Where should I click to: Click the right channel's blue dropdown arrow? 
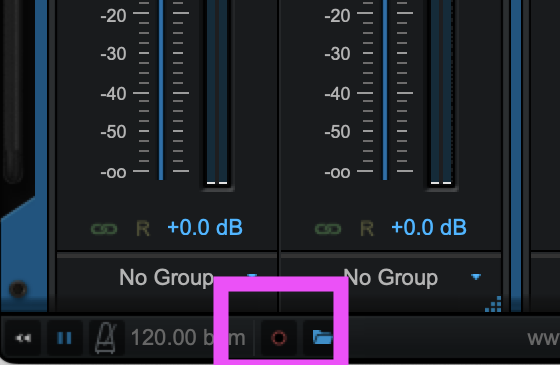click(x=476, y=277)
